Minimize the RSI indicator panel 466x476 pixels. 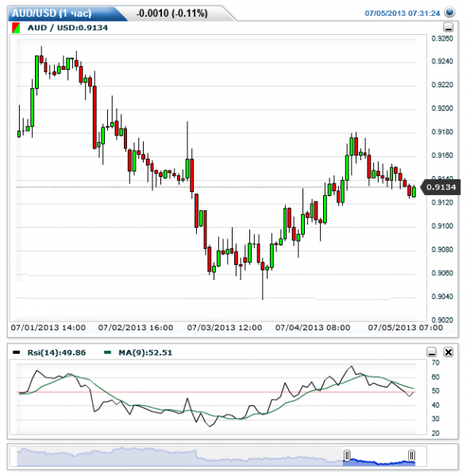pos(432,352)
